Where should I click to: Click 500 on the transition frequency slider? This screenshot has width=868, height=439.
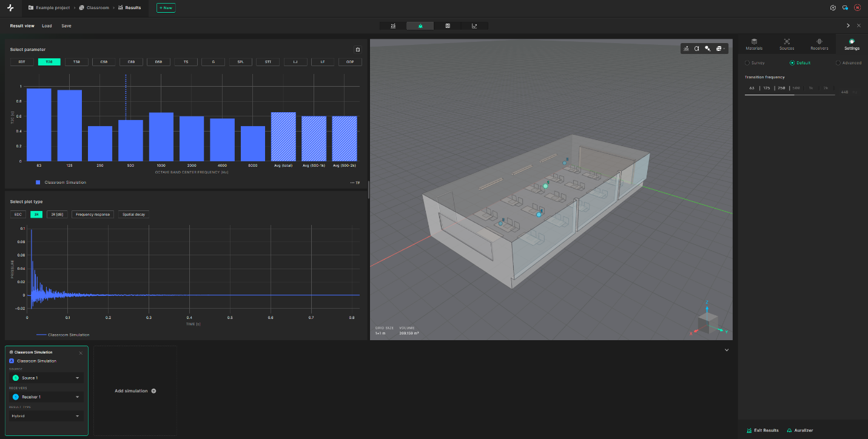(796, 88)
